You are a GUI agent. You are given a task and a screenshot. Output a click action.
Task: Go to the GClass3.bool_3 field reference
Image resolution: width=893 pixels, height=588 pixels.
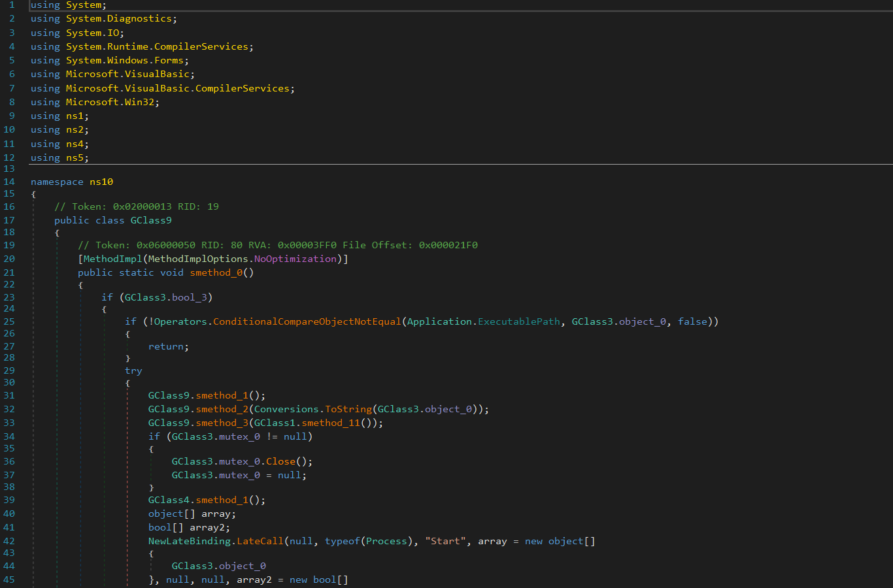(x=189, y=297)
